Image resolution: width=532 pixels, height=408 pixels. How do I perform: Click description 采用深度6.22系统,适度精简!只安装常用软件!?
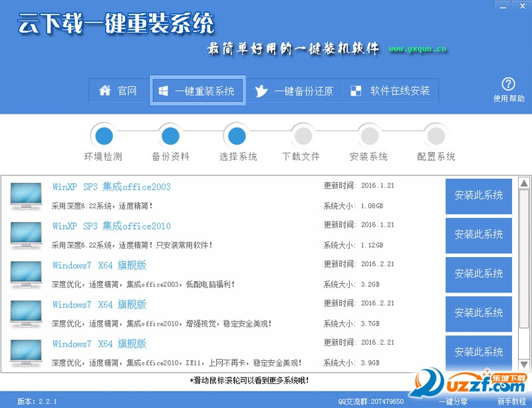[132, 245]
